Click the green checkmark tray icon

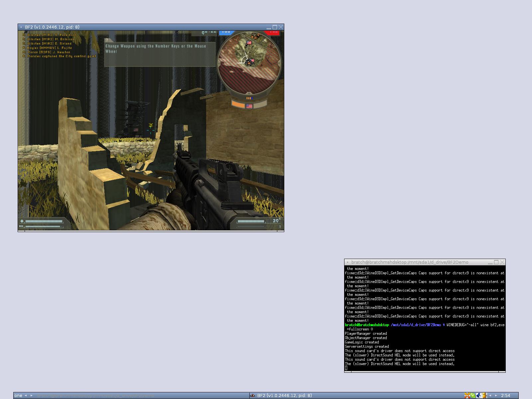[473, 395]
